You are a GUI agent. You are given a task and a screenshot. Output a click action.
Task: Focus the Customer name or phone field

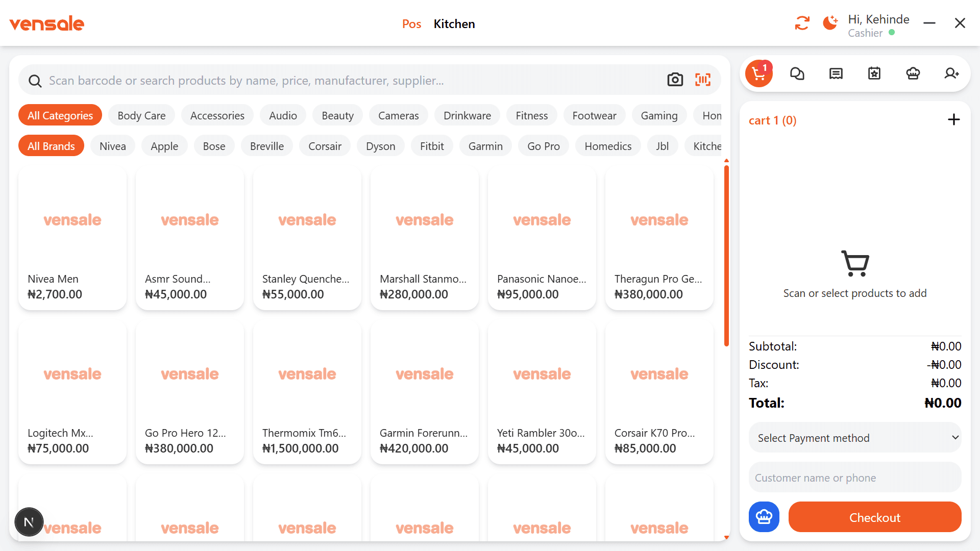pyautogui.click(x=855, y=478)
